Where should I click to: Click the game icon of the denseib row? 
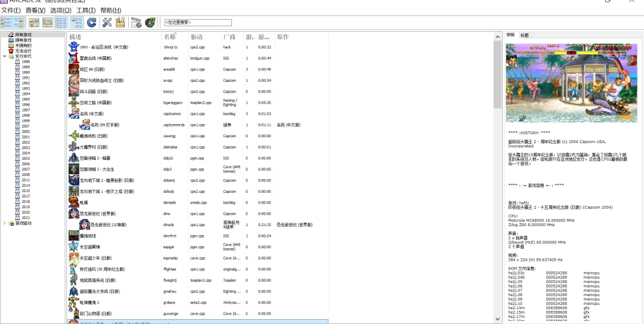[74, 202]
